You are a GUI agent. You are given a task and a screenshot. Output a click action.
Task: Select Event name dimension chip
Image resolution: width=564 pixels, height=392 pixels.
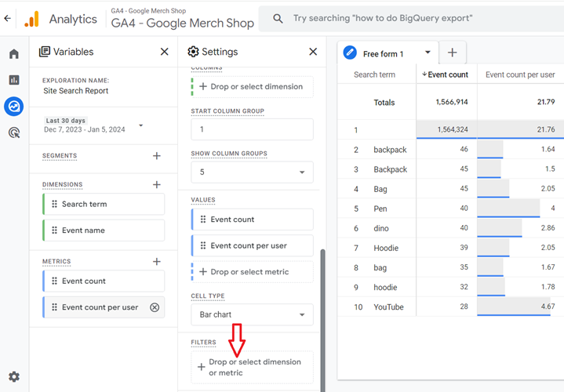click(104, 230)
